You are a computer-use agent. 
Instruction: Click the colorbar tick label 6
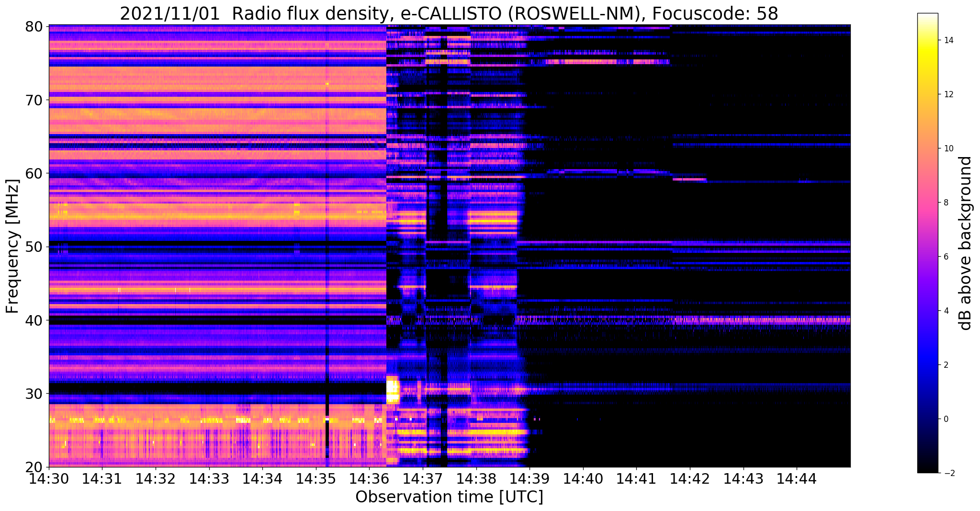[945, 257]
